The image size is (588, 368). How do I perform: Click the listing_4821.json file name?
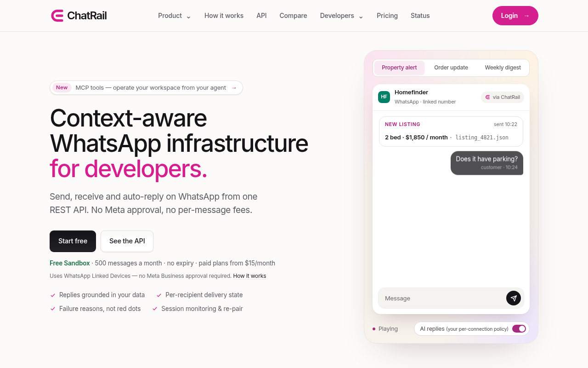click(482, 138)
